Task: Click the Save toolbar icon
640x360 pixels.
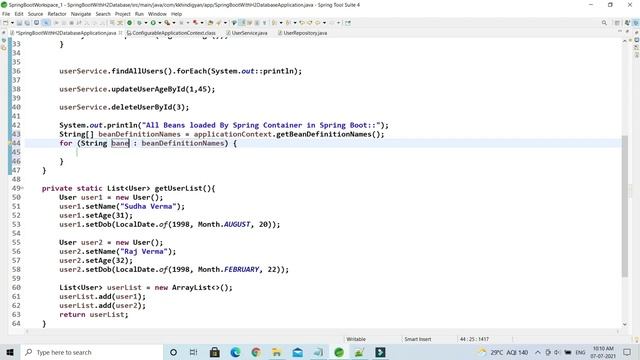Action: pos(19,23)
